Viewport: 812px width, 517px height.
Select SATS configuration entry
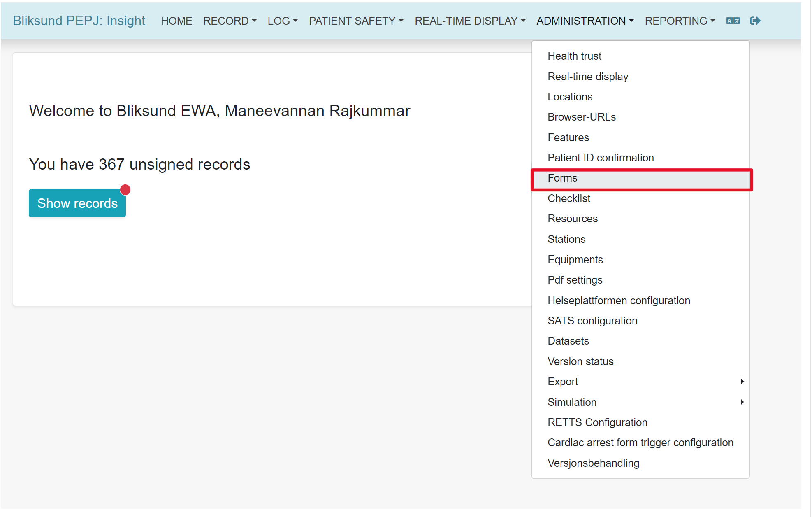pyautogui.click(x=640, y=321)
